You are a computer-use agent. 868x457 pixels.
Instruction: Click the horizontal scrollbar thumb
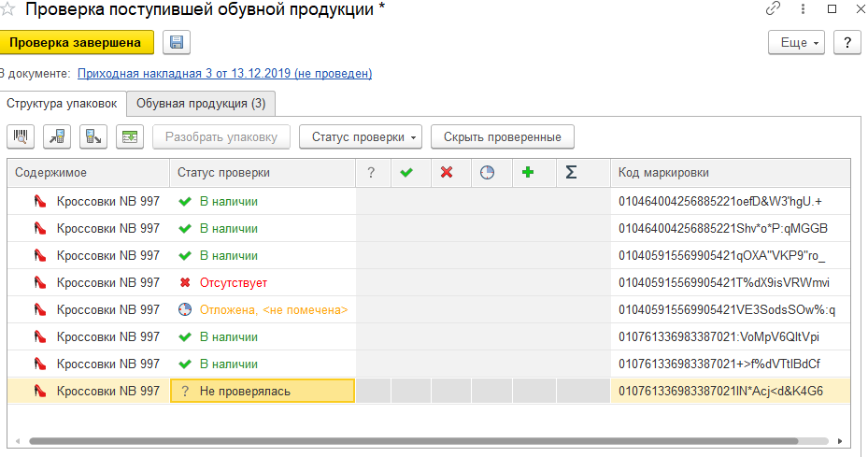click(414, 441)
